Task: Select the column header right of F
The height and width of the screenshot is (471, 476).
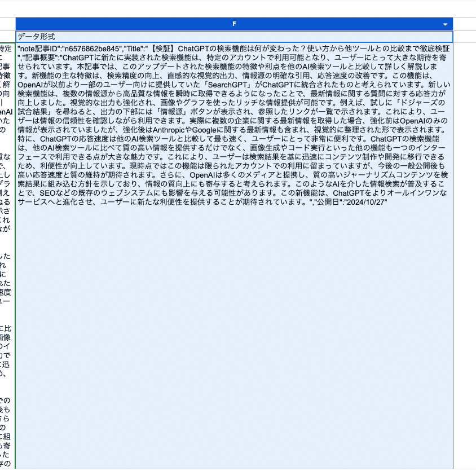Action: (465, 24)
